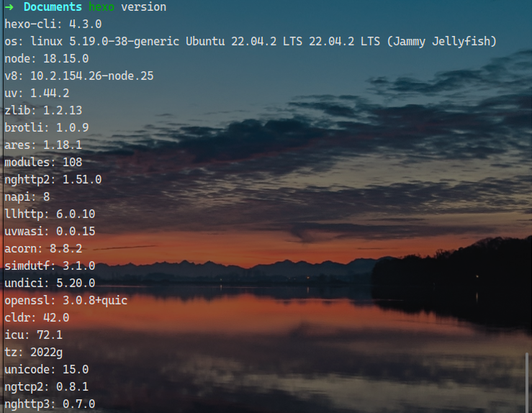Screen dimensions: 532x413
Task: Click the 'cldr: 42.0' line
Action: pos(37,318)
